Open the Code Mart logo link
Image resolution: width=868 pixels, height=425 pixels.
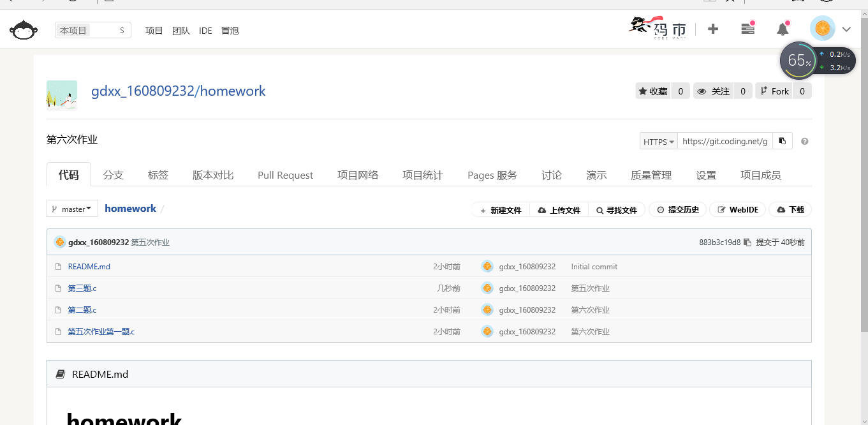coord(658,28)
